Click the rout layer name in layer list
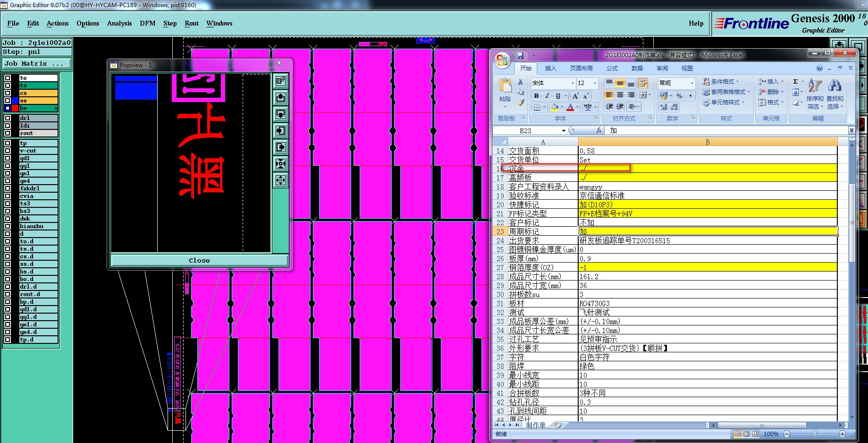 38,133
